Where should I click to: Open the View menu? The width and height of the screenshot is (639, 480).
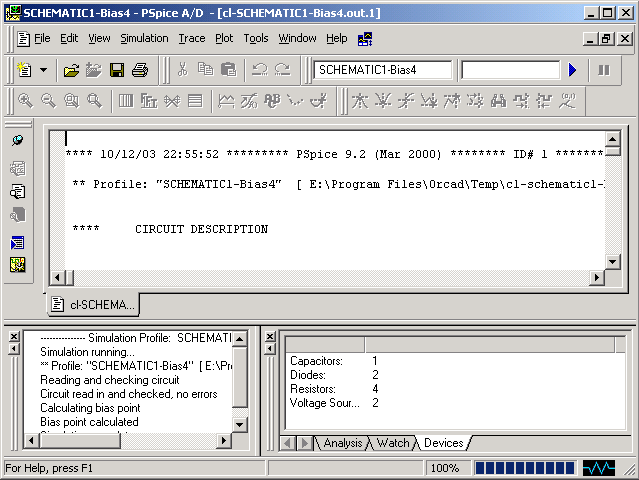coord(99,39)
